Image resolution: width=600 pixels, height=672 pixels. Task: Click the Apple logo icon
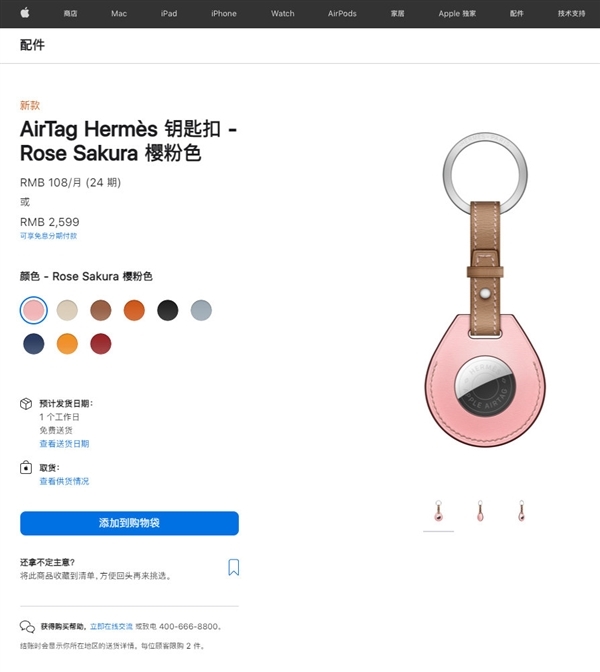tap(25, 13)
